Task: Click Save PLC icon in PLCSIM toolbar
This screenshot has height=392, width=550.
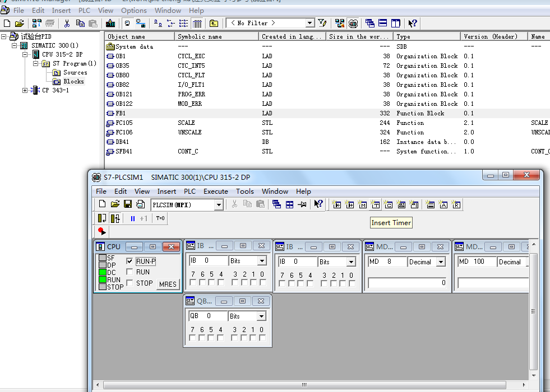Action: click(128, 204)
